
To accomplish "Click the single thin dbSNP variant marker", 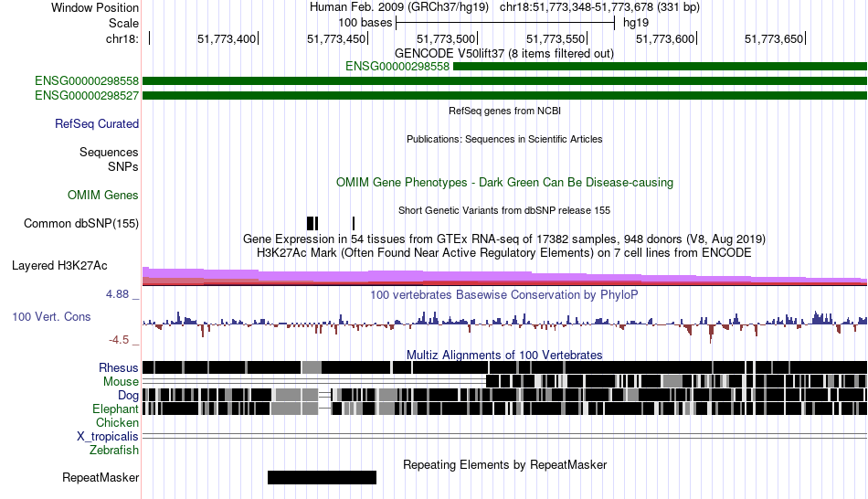I will click(x=354, y=223).
